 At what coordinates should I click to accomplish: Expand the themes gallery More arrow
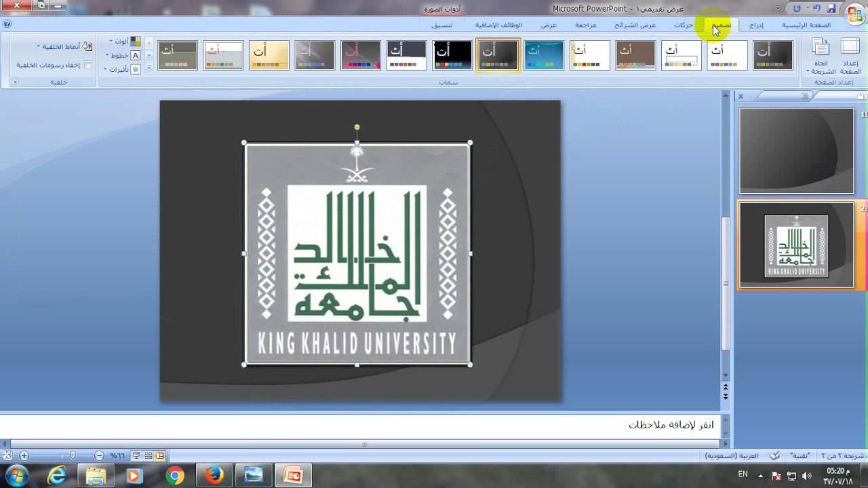point(149,66)
